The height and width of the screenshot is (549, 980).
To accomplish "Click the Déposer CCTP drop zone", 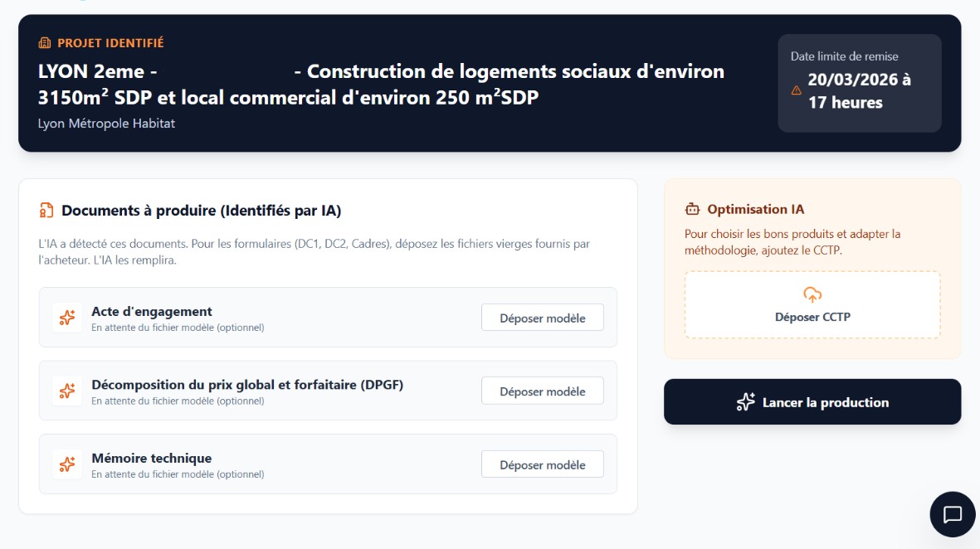I will (812, 305).
